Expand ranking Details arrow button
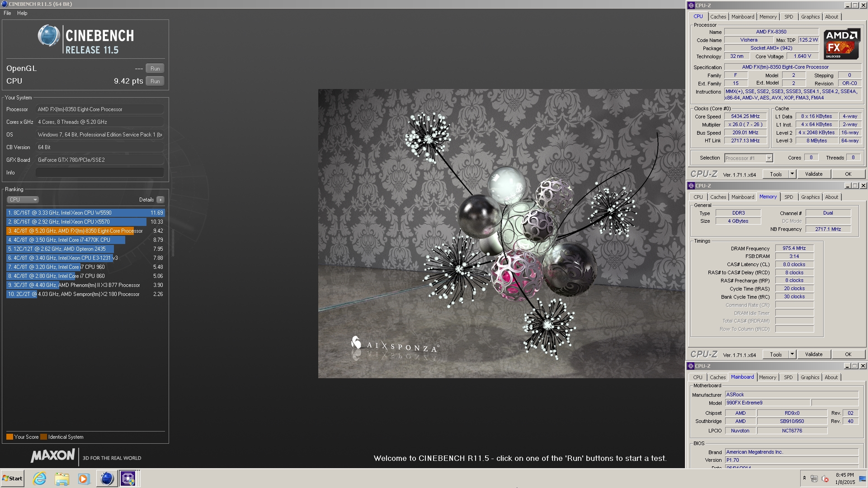Image resolution: width=868 pixels, height=488 pixels. pos(160,200)
